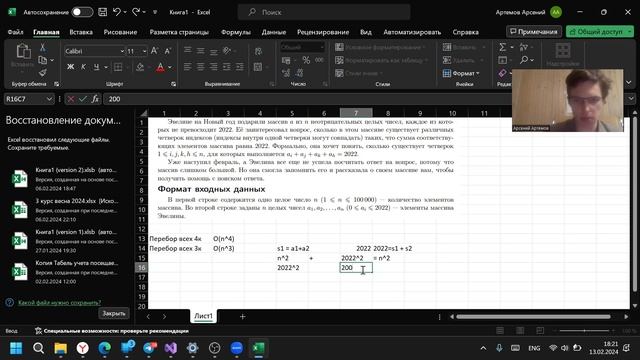Open Windows Start menu
The width and height of the screenshot is (640, 360).
[16, 348]
